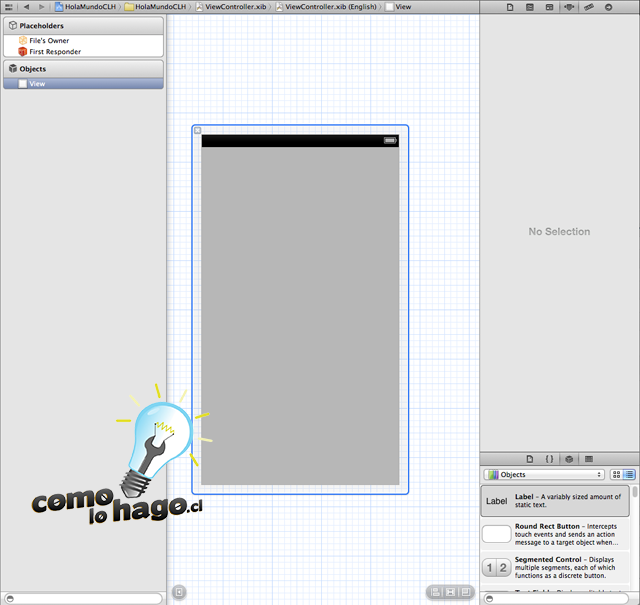640x605 pixels.
Task: Click the last canvas layout segment button
Action: coord(465,592)
